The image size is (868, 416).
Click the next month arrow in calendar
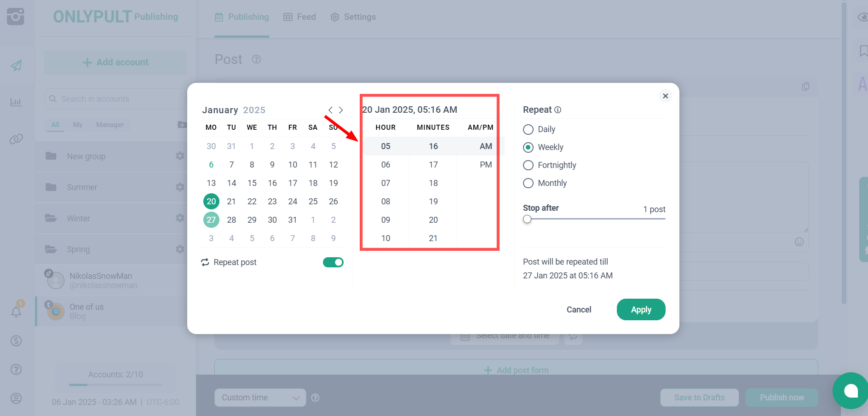pos(341,110)
